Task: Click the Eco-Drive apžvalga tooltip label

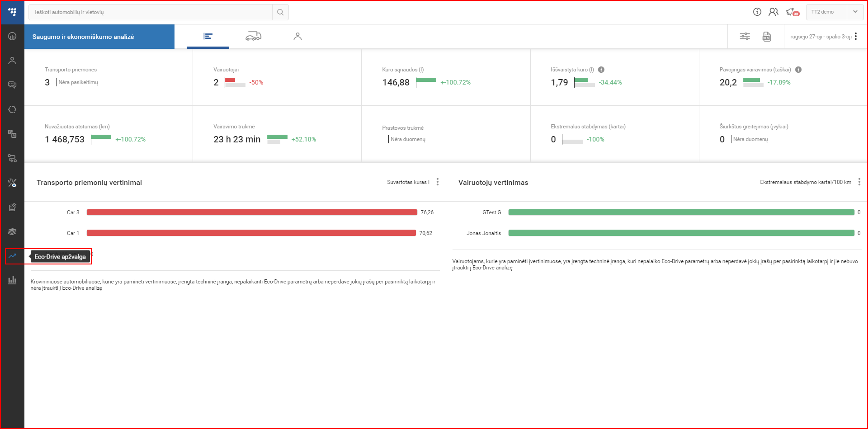Action: click(x=60, y=257)
